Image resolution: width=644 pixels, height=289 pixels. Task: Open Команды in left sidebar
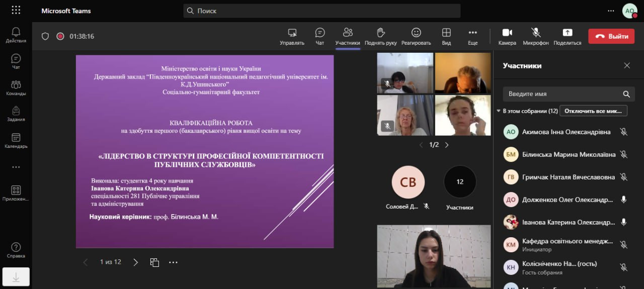(x=16, y=87)
